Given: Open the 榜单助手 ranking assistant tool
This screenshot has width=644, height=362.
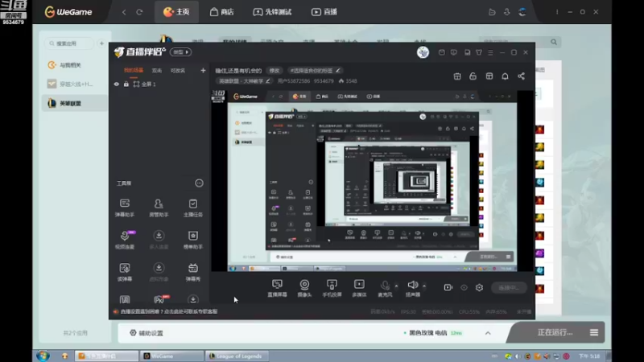Looking at the screenshot, I should (192, 240).
